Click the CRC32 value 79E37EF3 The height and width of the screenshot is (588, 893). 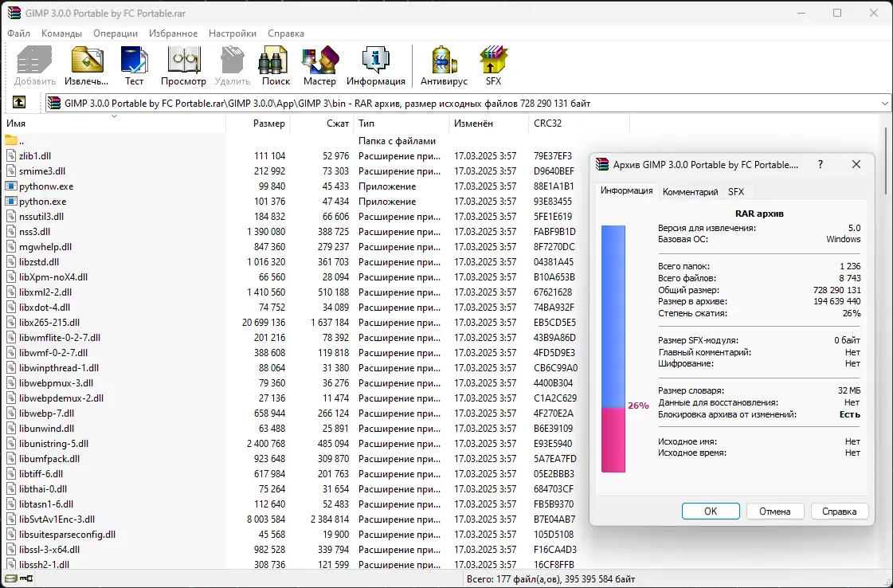tap(553, 155)
